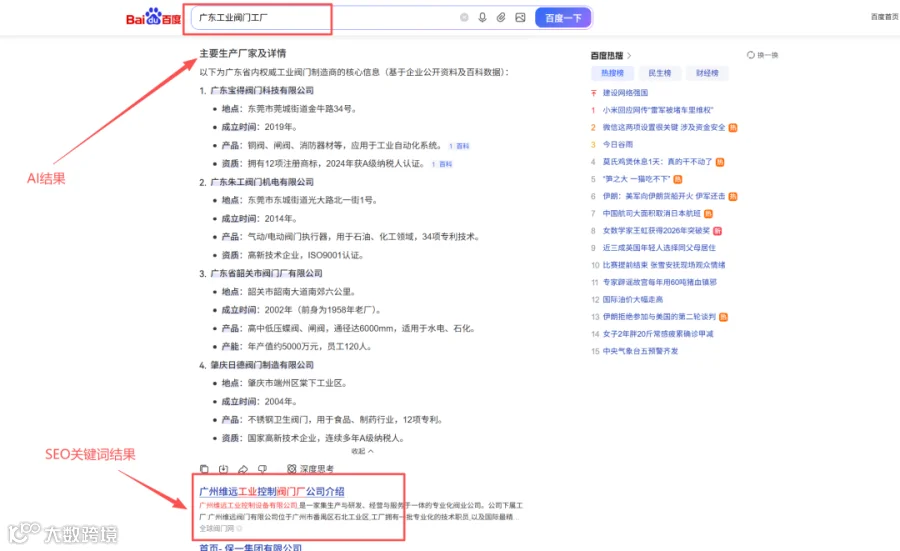Collapse the AI answer with 收起
This screenshot has height=551, width=900.
[x=363, y=451]
